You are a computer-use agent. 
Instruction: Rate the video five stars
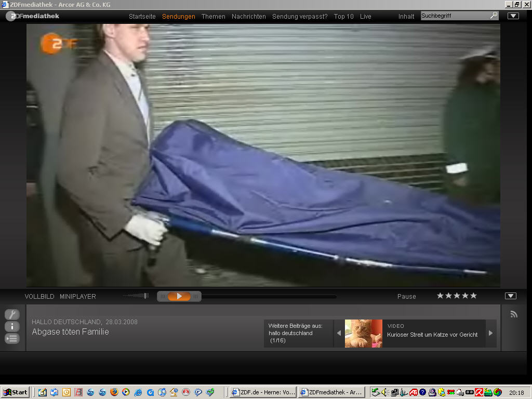coord(473,296)
